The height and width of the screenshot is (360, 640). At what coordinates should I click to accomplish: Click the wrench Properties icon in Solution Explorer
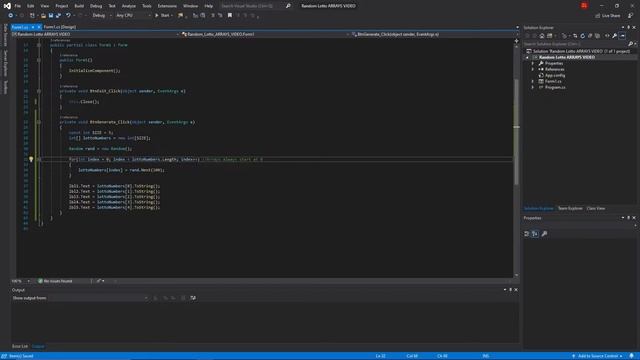pos(615,36)
